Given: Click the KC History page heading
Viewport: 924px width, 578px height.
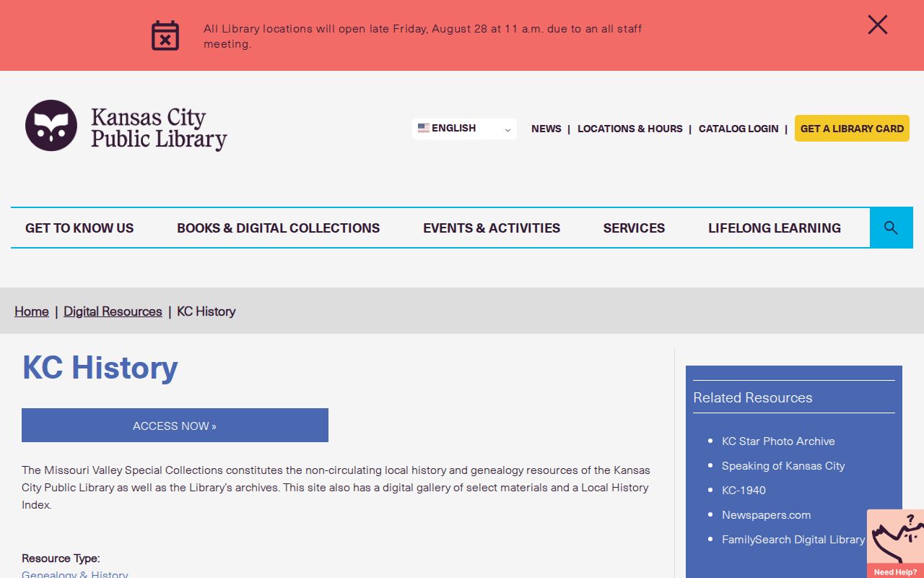Looking at the screenshot, I should 100,368.
